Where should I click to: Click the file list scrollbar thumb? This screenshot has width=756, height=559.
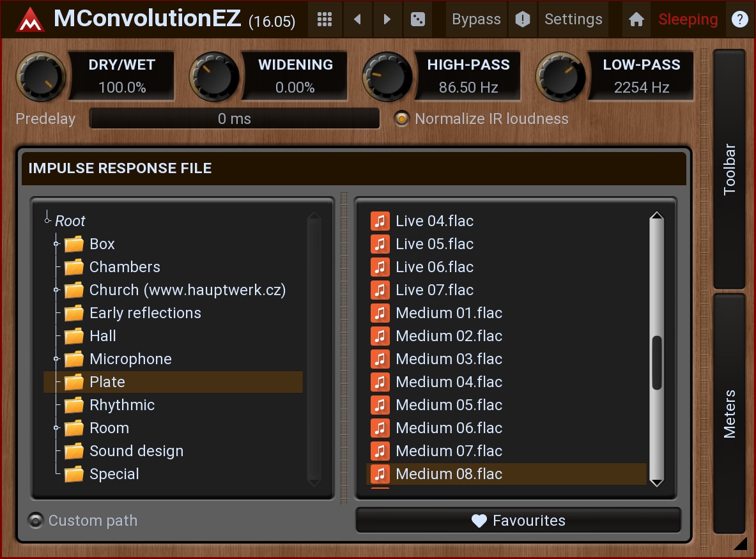657,363
